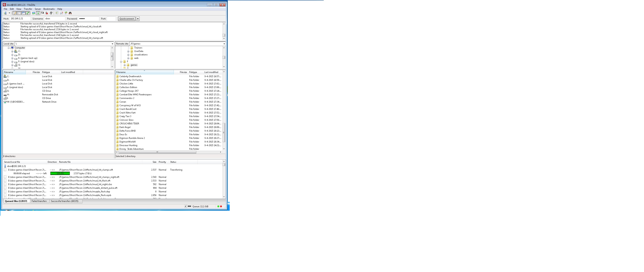Click the Username input field
This screenshot has width=644, height=272.
click(x=55, y=19)
